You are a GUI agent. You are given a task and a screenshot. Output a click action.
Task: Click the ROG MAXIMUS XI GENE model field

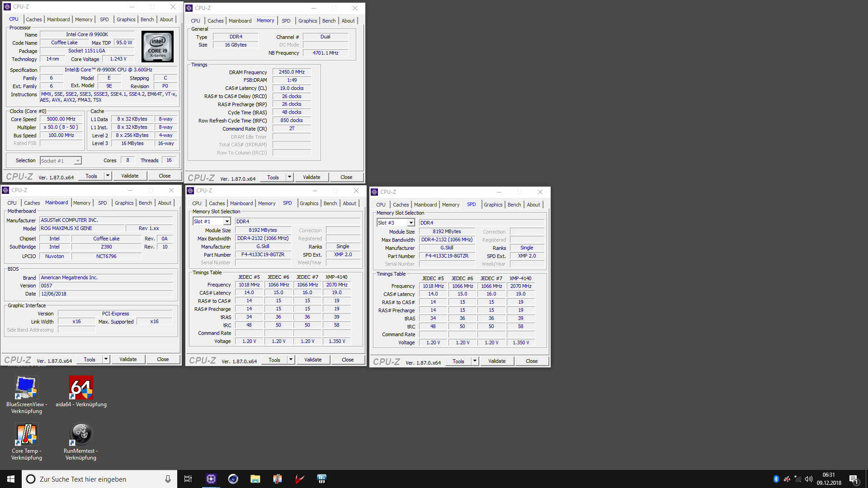click(x=81, y=228)
